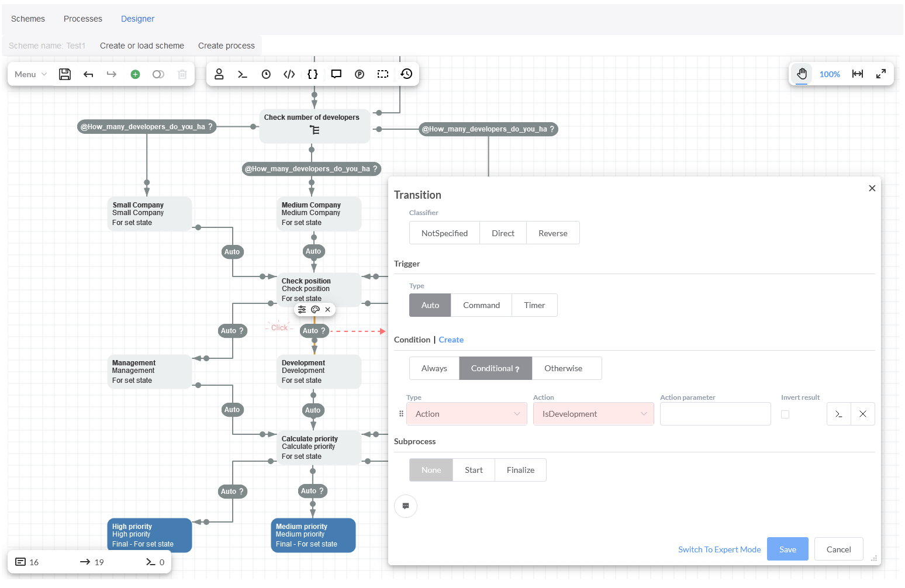Open the Action dropdown showing IsDevelopment
This screenshot has height=588, width=905.
click(593, 414)
